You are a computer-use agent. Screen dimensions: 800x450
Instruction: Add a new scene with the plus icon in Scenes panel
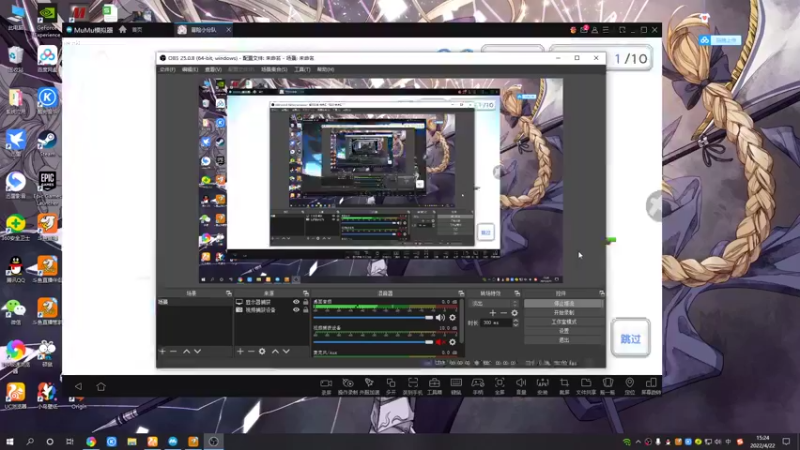(162, 352)
